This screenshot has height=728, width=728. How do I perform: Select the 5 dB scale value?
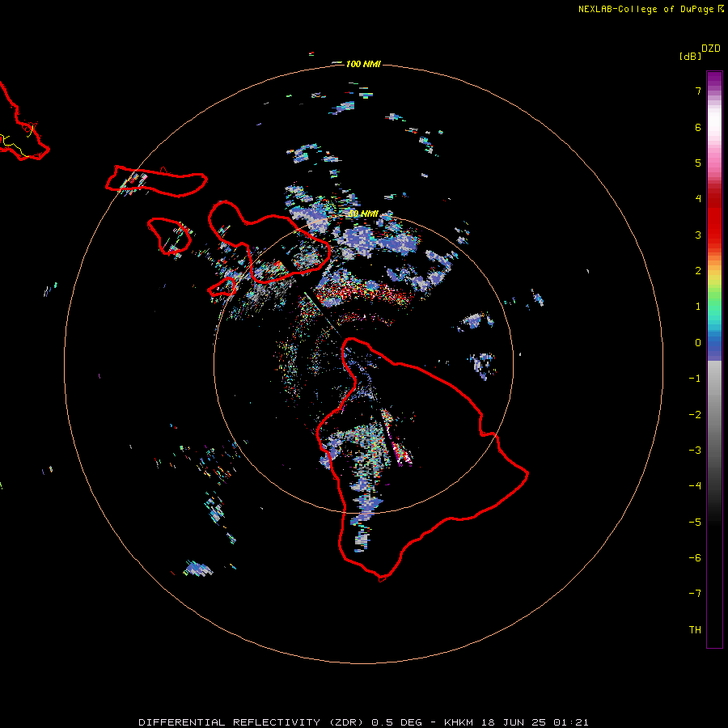point(698,163)
